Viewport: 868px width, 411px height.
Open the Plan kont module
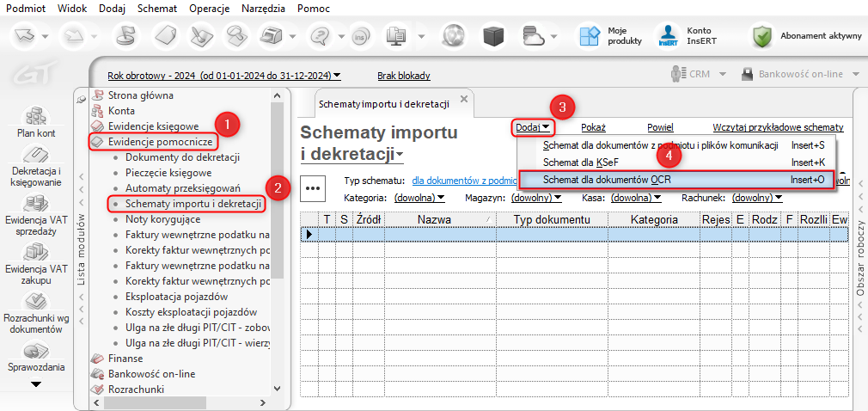[x=36, y=122]
